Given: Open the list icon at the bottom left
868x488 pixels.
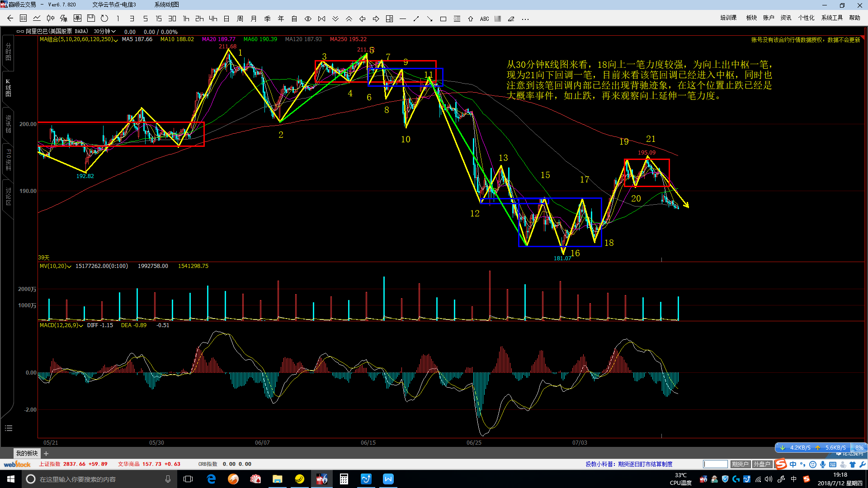Looking at the screenshot, I should (x=8, y=428).
